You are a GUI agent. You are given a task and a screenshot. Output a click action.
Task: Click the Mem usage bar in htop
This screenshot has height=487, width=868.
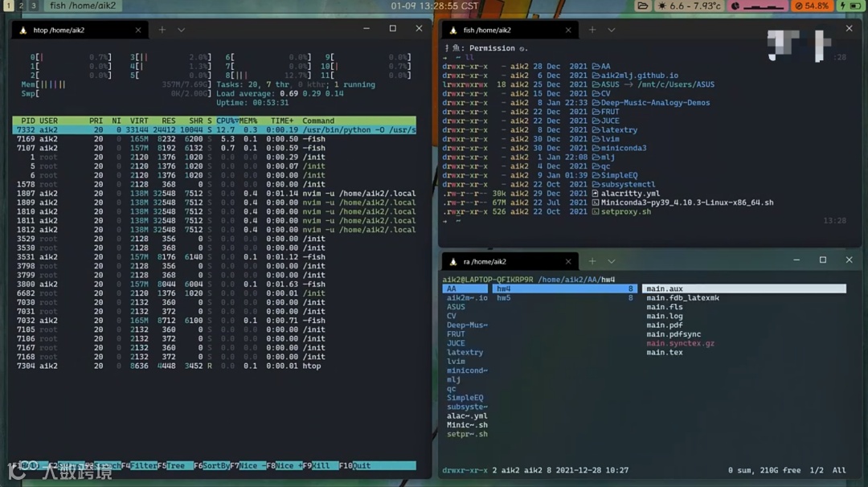click(117, 84)
